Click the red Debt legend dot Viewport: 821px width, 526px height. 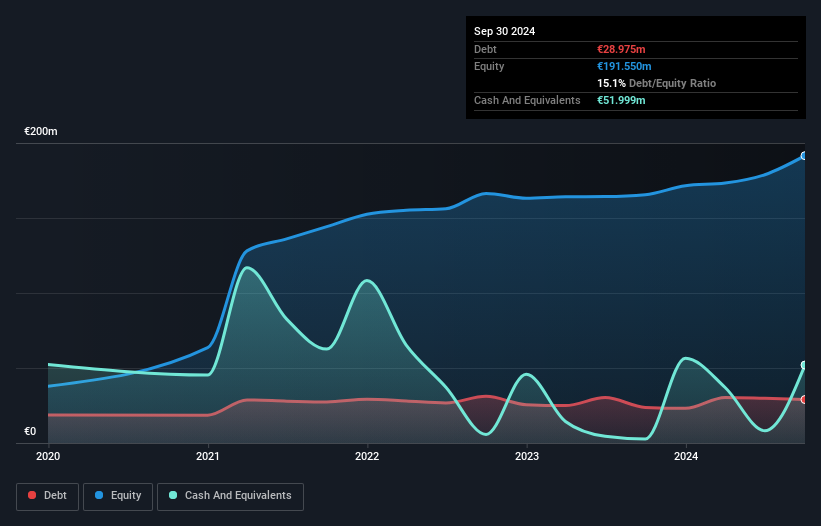(x=32, y=495)
